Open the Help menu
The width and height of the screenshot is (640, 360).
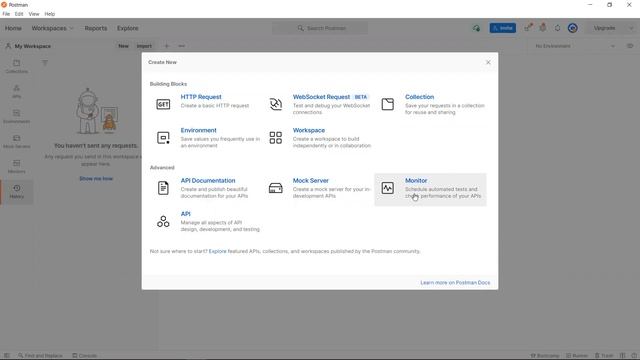point(50,14)
